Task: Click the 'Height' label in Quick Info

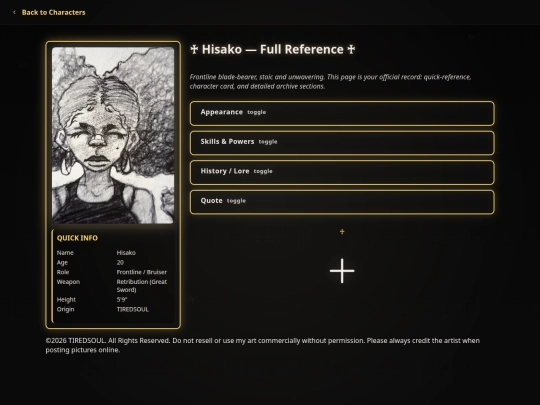Action: [x=66, y=300]
